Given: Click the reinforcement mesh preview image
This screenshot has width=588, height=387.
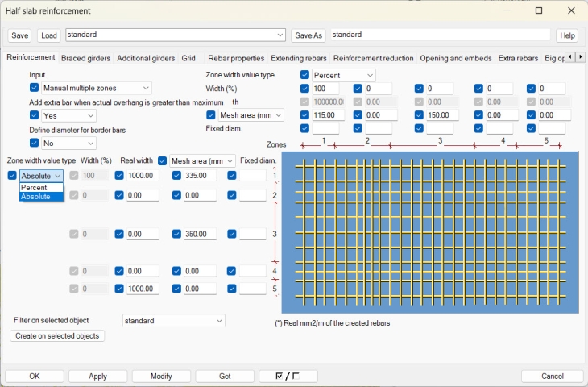Looking at the screenshot, I should click(x=430, y=231).
